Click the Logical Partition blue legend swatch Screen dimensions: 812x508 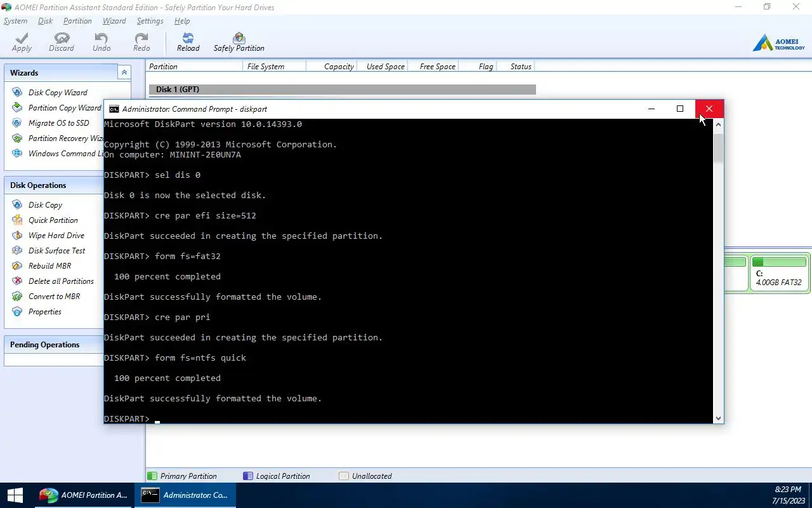click(248, 476)
